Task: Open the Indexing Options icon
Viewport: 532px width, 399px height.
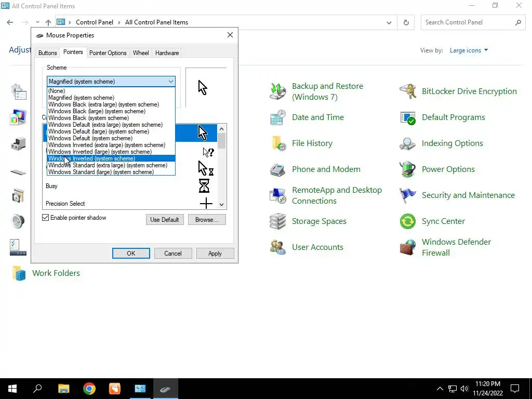Action: pos(407,143)
